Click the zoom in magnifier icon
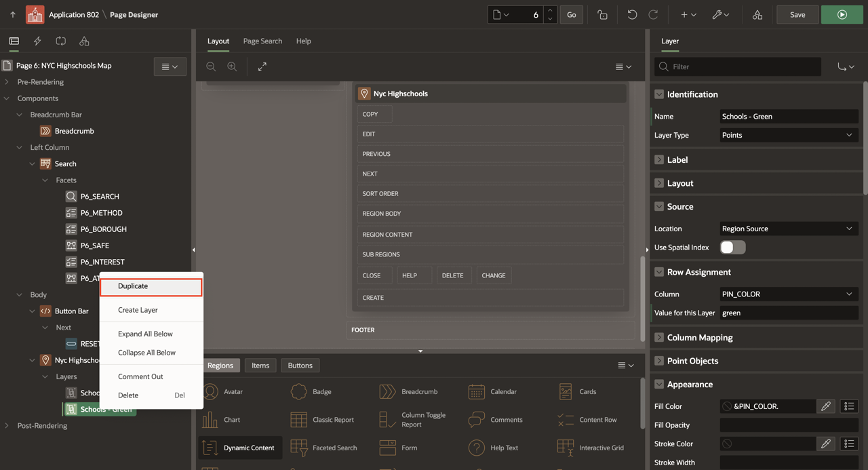 pyautogui.click(x=232, y=66)
